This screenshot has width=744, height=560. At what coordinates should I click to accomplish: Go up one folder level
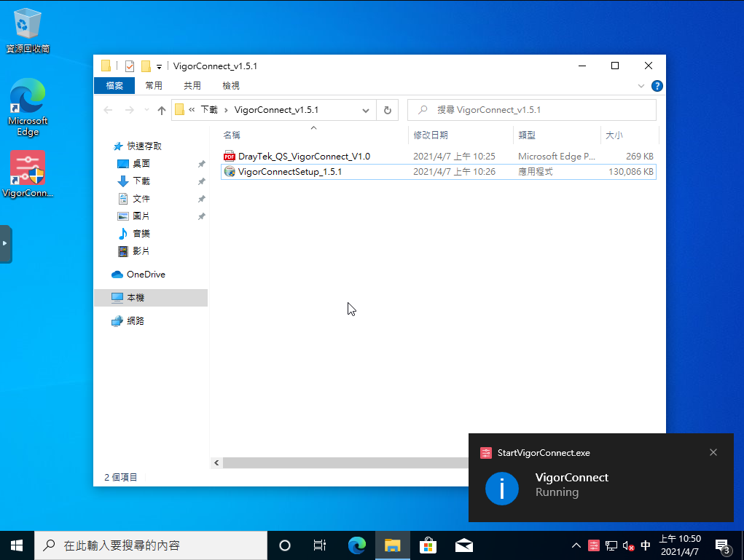click(162, 110)
